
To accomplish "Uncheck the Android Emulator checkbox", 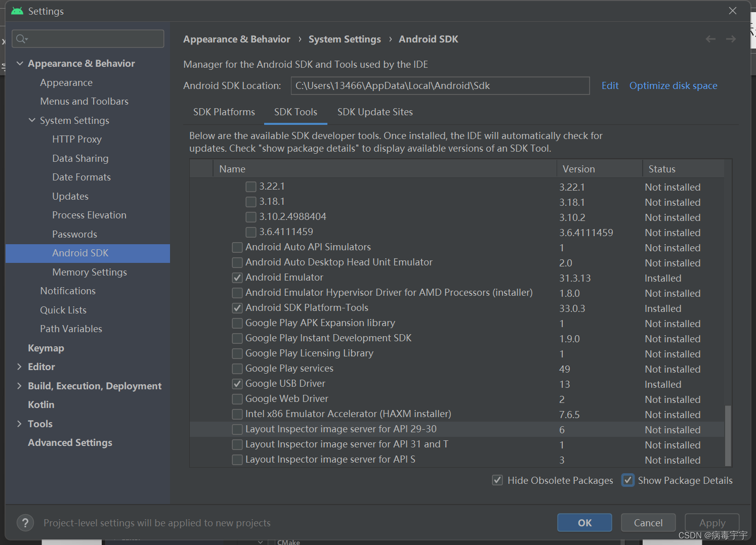I will 237,278.
